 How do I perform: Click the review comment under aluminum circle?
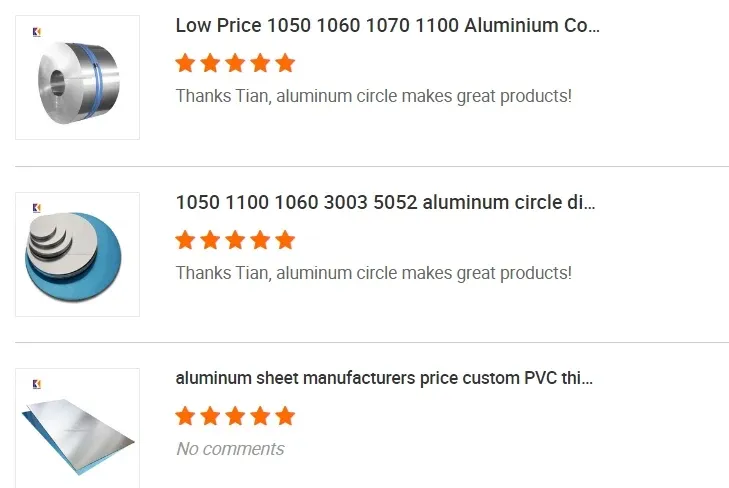(x=373, y=272)
